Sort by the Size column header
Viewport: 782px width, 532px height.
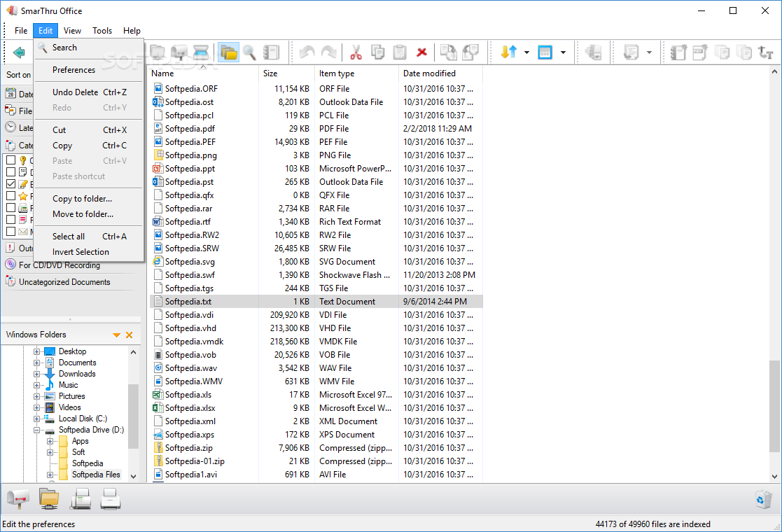pyautogui.click(x=286, y=73)
